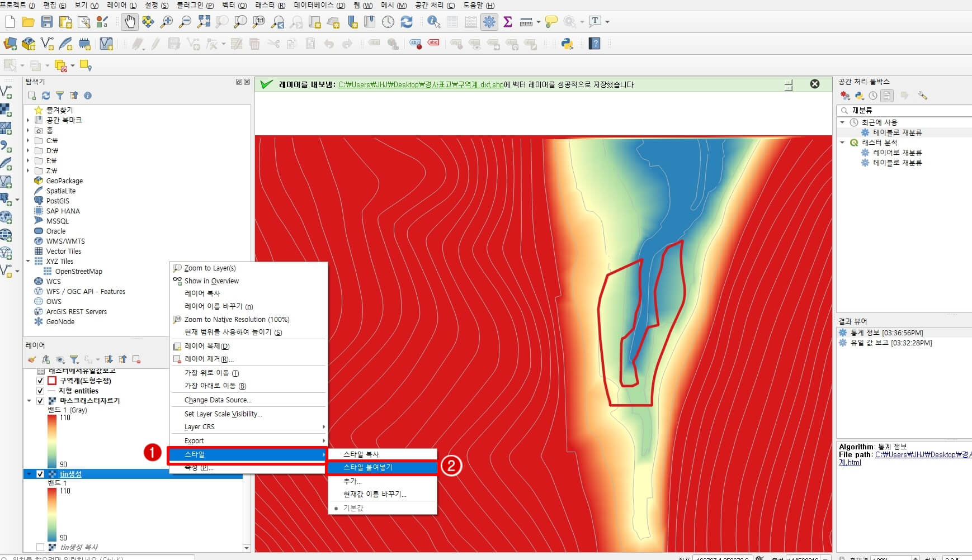Open the Processing Toolbox gear icon
The height and width of the screenshot is (560, 972).
coord(489,22)
